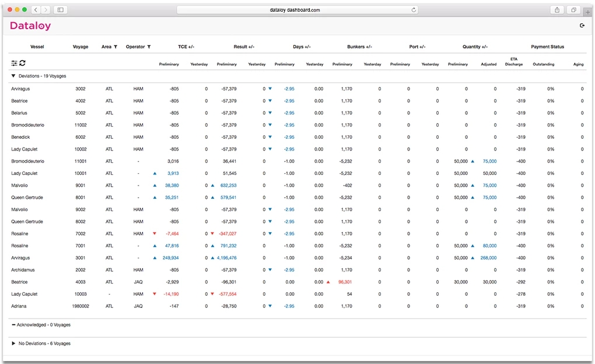Open a new browser tab
Viewport: 595px width, 364px height.
pos(587,11)
